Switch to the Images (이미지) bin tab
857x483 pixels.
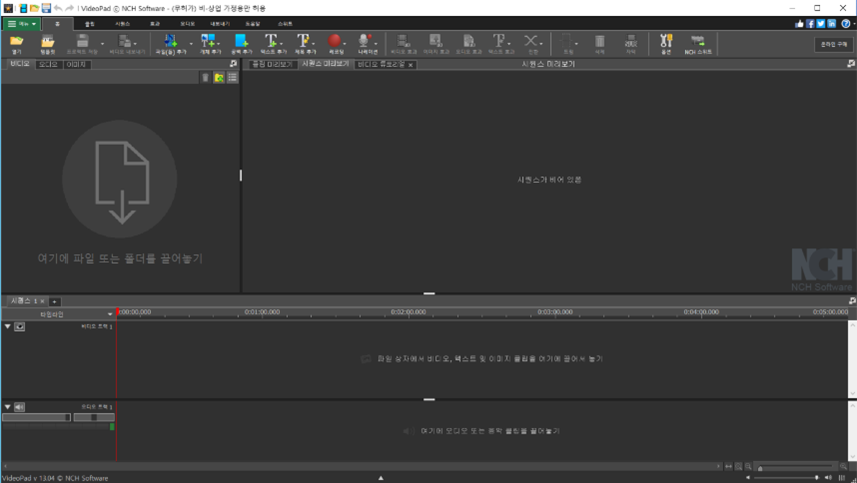tap(76, 64)
